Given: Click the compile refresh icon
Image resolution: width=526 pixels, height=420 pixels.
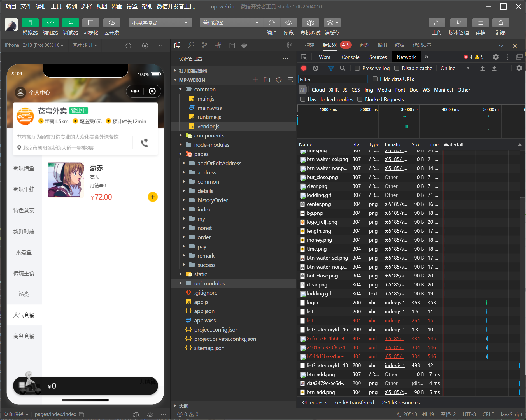Looking at the screenshot, I should tap(271, 23).
